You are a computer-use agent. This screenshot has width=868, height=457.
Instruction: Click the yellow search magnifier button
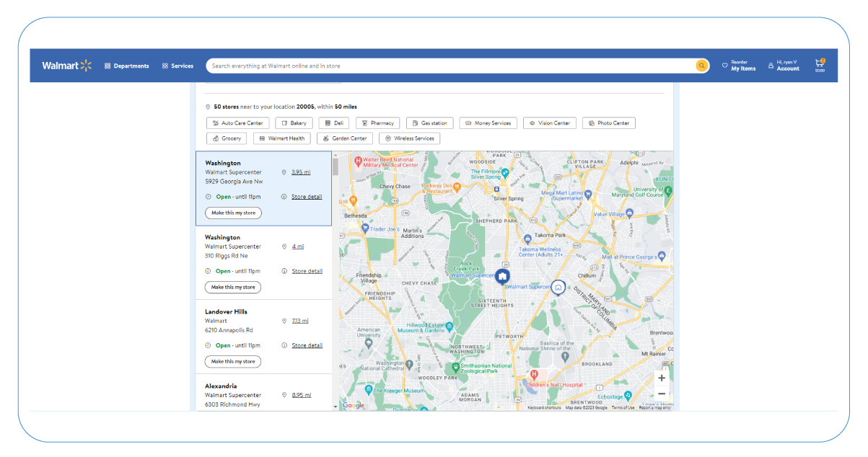click(702, 66)
